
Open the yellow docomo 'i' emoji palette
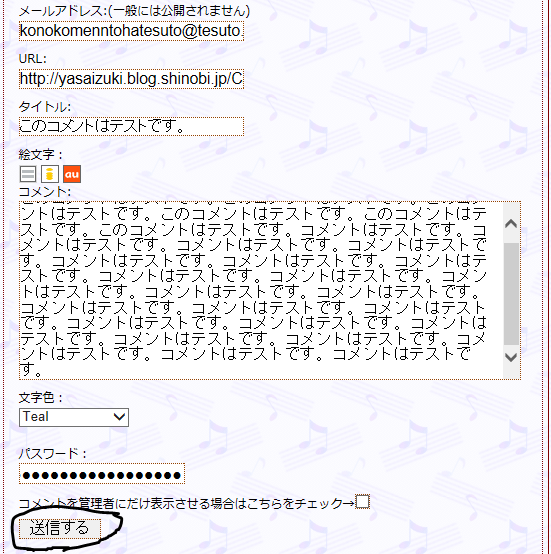coord(50,174)
